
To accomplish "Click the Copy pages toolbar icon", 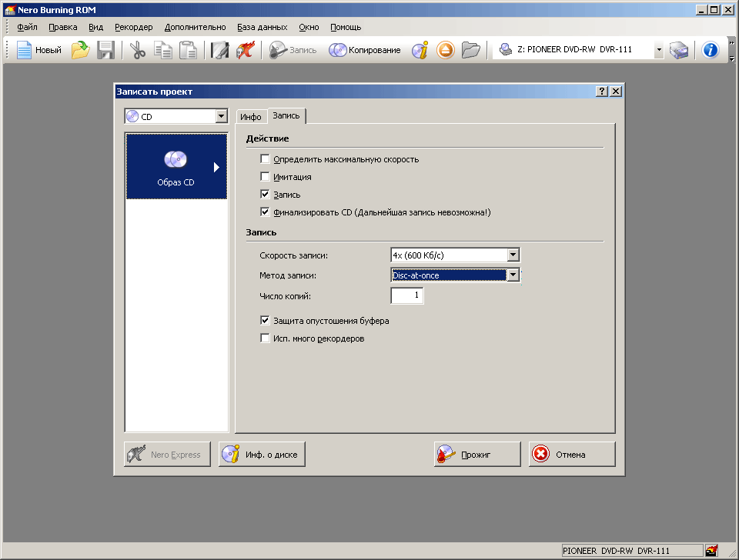I will point(163,50).
